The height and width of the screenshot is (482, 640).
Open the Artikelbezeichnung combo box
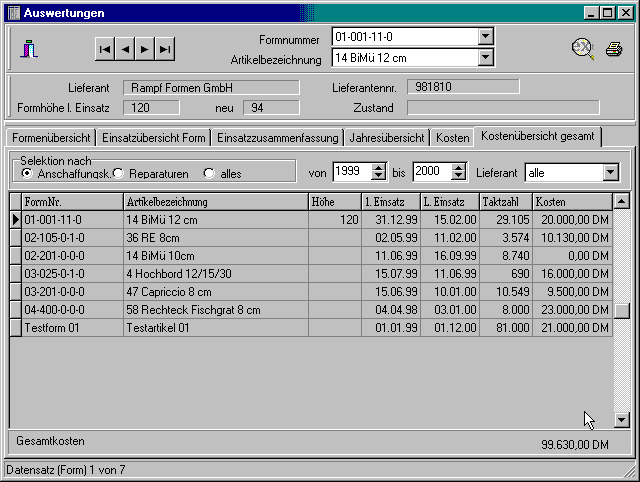pyautogui.click(x=485, y=58)
